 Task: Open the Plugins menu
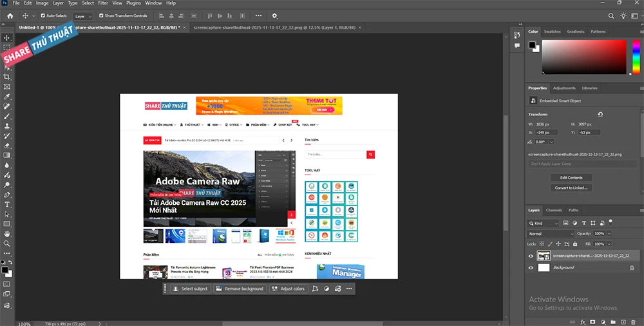point(133,3)
